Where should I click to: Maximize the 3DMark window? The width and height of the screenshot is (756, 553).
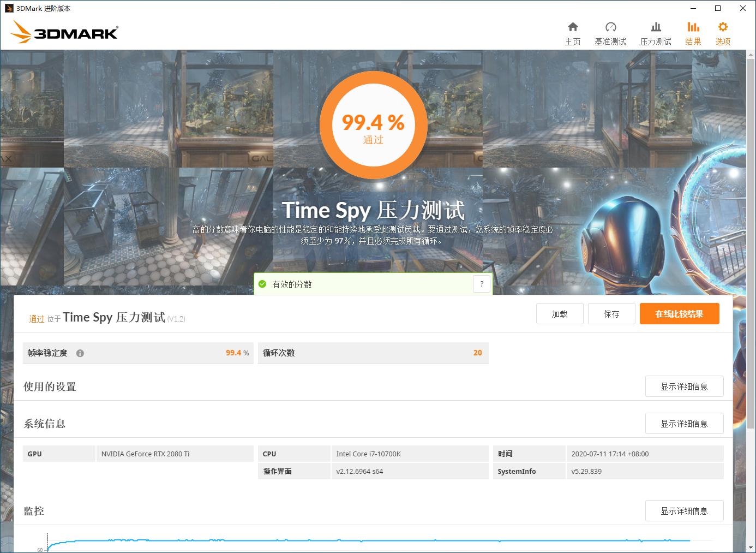(718, 8)
